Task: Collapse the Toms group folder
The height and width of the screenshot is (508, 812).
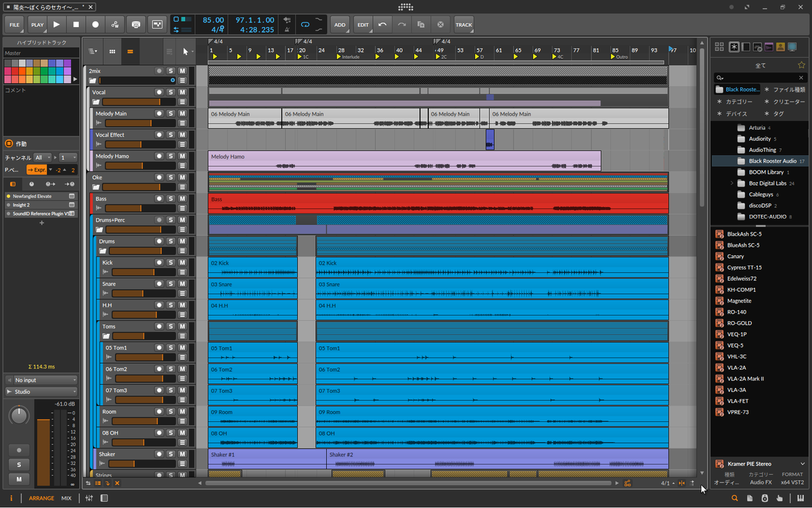Action: pyautogui.click(x=106, y=337)
